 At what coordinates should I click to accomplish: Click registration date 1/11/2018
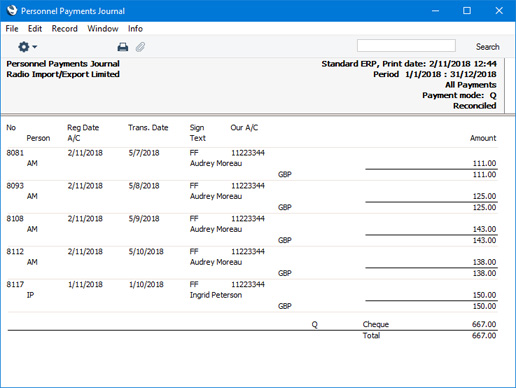85,284
